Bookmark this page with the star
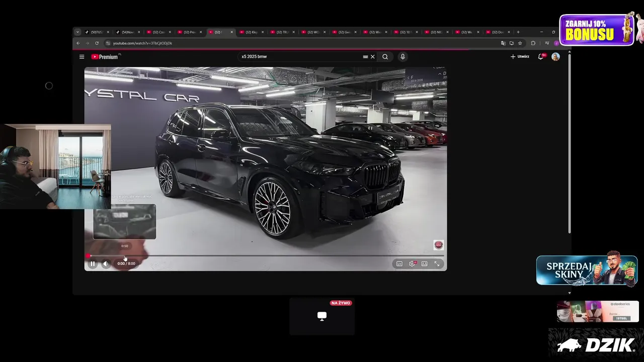 click(x=520, y=43)
